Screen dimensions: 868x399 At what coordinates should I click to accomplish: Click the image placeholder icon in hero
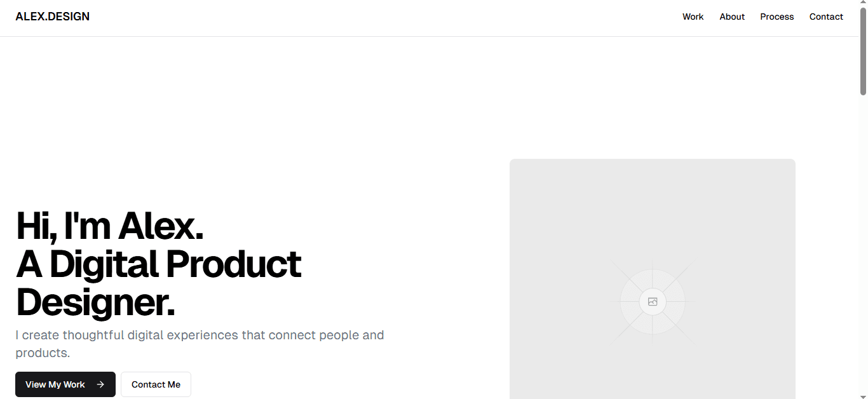point(653,302)
